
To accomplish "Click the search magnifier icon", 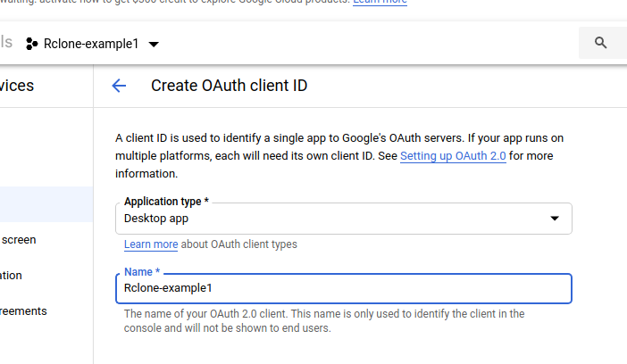I will (x=600, y=43).
